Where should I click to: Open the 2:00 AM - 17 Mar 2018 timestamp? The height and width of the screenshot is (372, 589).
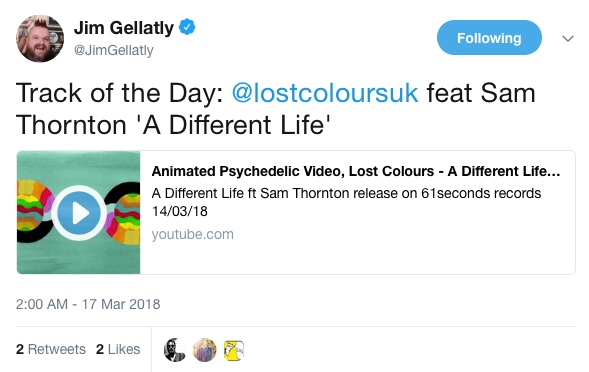click(x=88, y=304)
